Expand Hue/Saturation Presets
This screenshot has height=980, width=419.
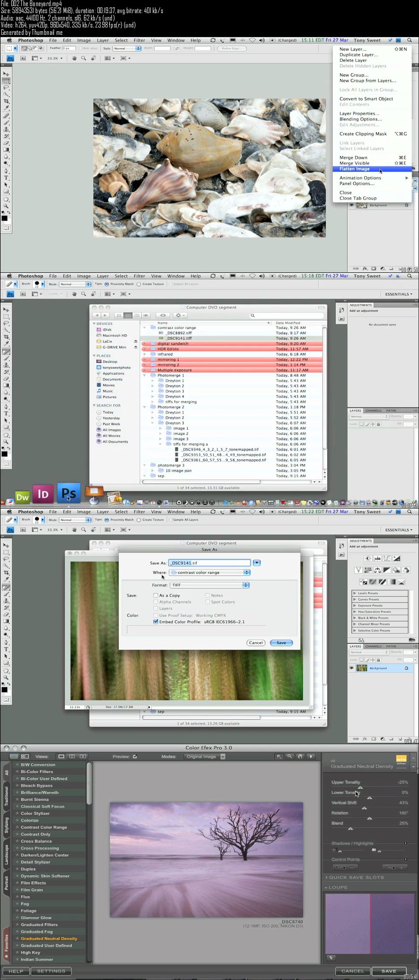point(355,612)
